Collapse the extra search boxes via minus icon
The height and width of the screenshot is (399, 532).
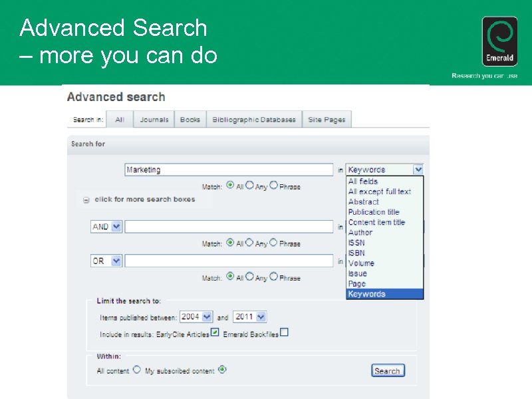tap(86, 199)
